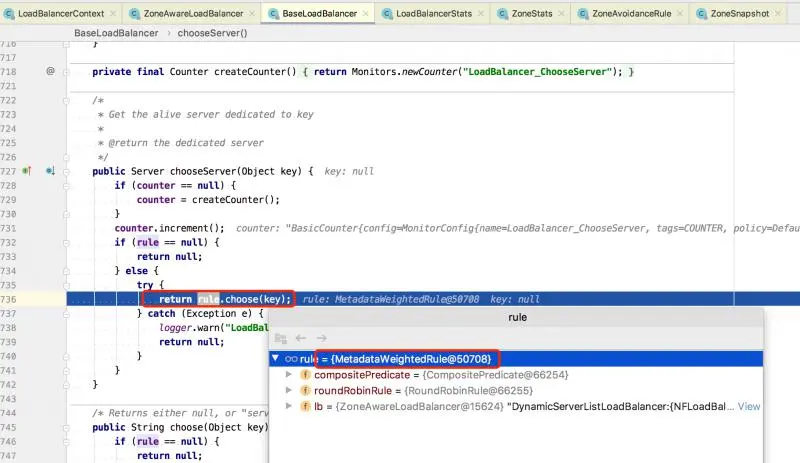The image size is (800, 463).
Task: Open the ZoneSnapshot tab
Action: point(739,14)
